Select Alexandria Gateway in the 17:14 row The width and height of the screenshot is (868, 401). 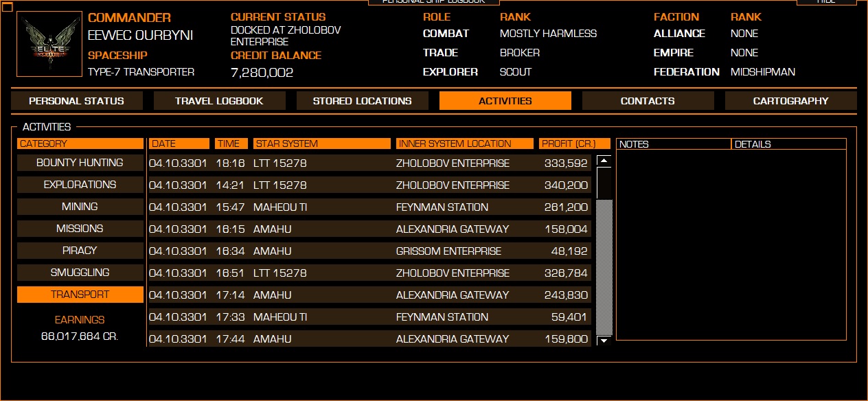click(453, 295)
